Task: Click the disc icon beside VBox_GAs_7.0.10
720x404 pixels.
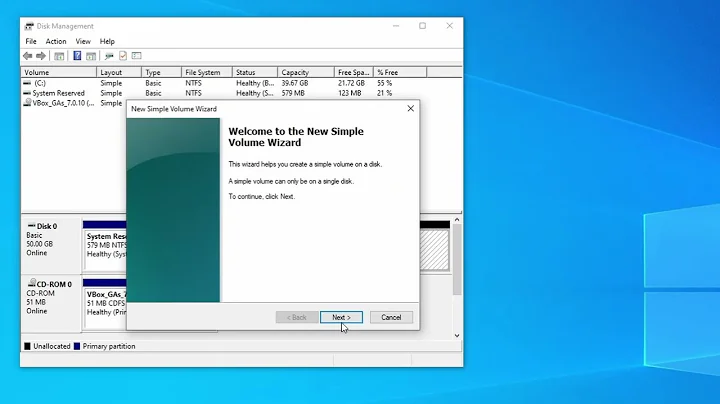Action: [x=27, y=103]
